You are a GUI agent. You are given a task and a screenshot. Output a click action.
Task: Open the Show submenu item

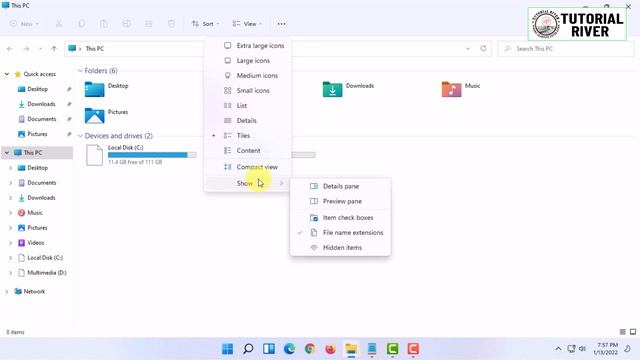click(248, 183)
